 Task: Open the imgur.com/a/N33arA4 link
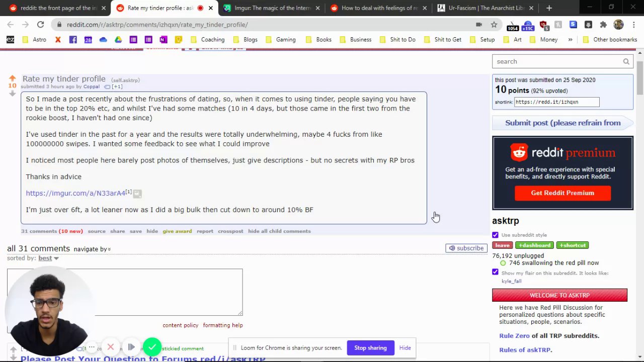[75, 193]
